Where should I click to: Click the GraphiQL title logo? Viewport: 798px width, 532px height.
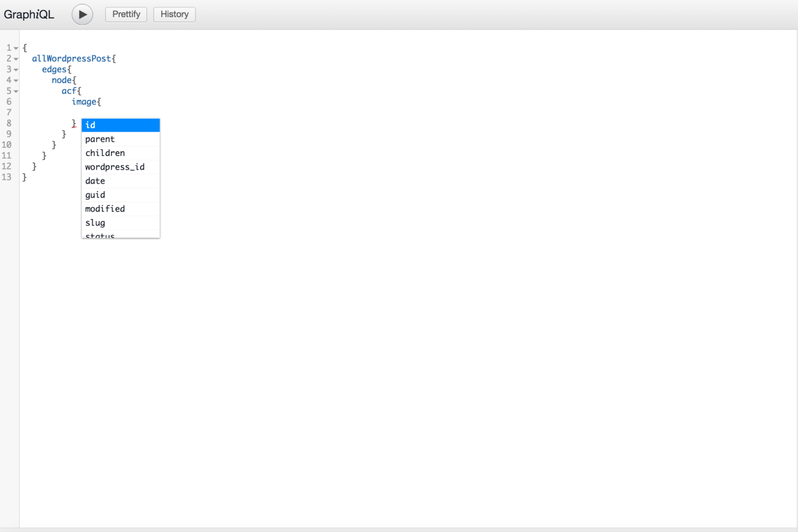(x=29, y=14)
